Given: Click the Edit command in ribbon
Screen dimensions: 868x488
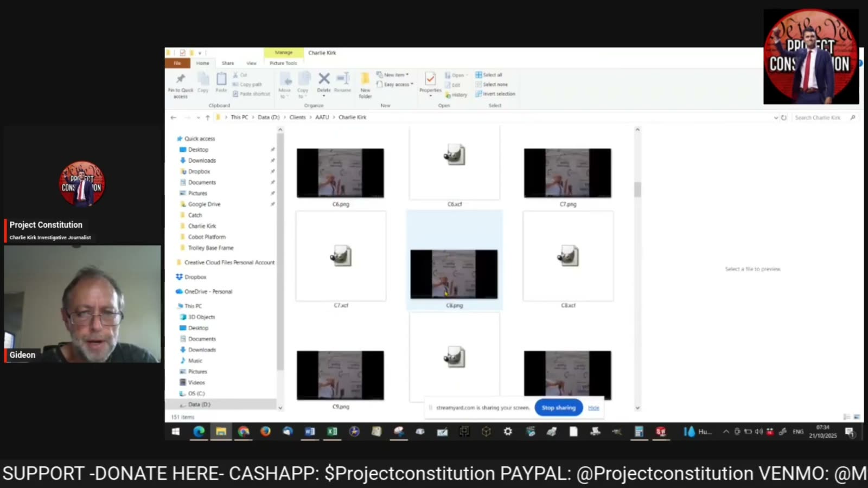Looking at the screenshot, I should 453,85.
